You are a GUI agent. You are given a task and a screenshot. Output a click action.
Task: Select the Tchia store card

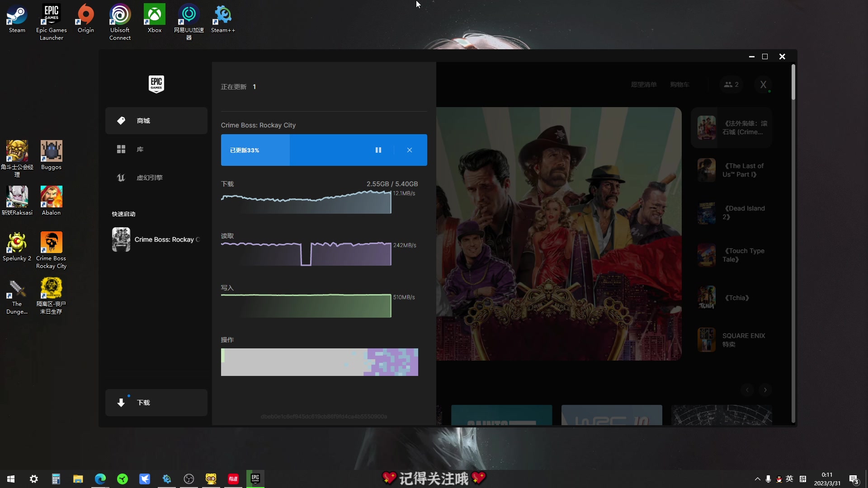[731, 298]
